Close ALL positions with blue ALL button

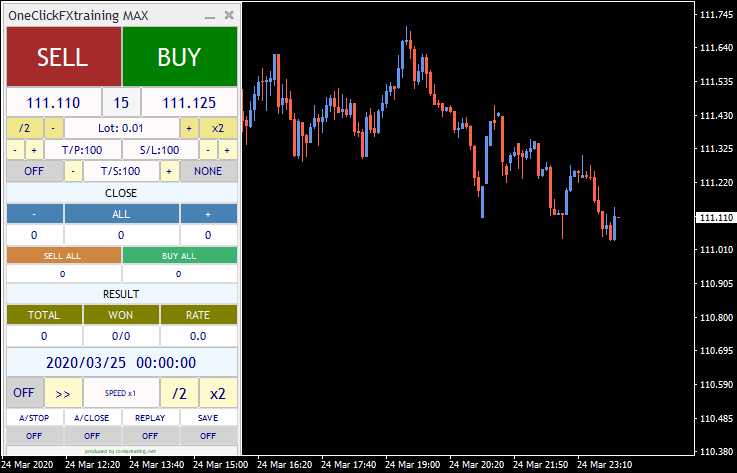coord(122,214)
